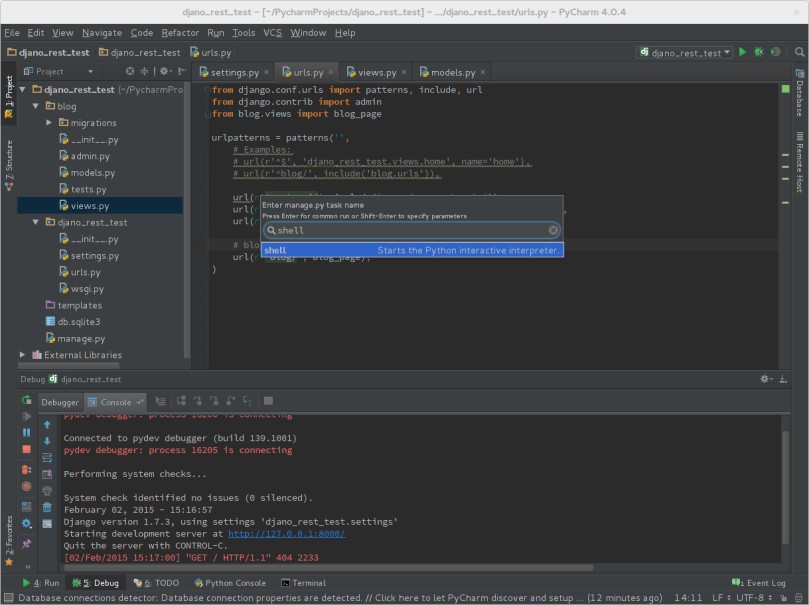Click the console Up the Stack Trace arrow
The image size is (809, 605).
coord(47,425)
